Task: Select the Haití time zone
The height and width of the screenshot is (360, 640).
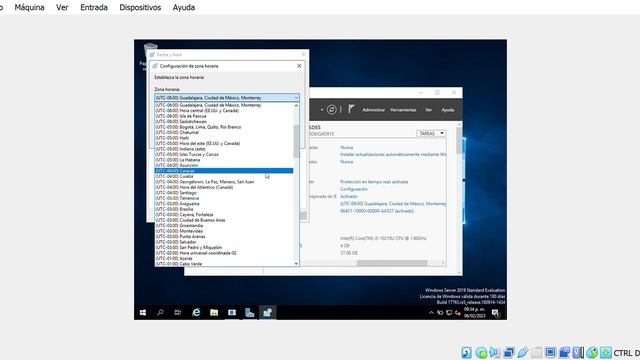Action: [224, 138]
